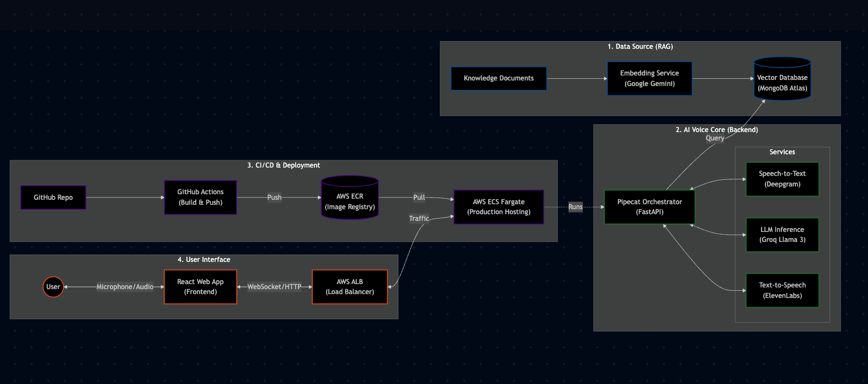Screen dimensions: 868x384
Task: Click the Push arrow label
Action: (x=274, y=197)
